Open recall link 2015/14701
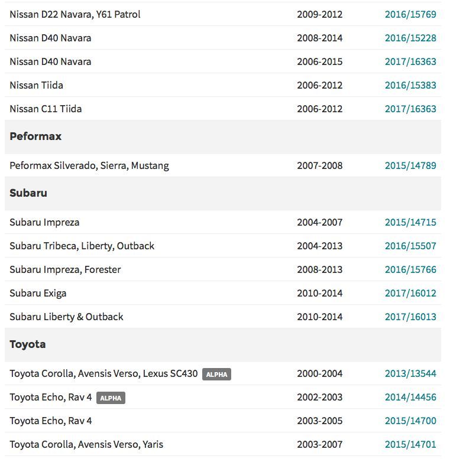 coord(410,444)
